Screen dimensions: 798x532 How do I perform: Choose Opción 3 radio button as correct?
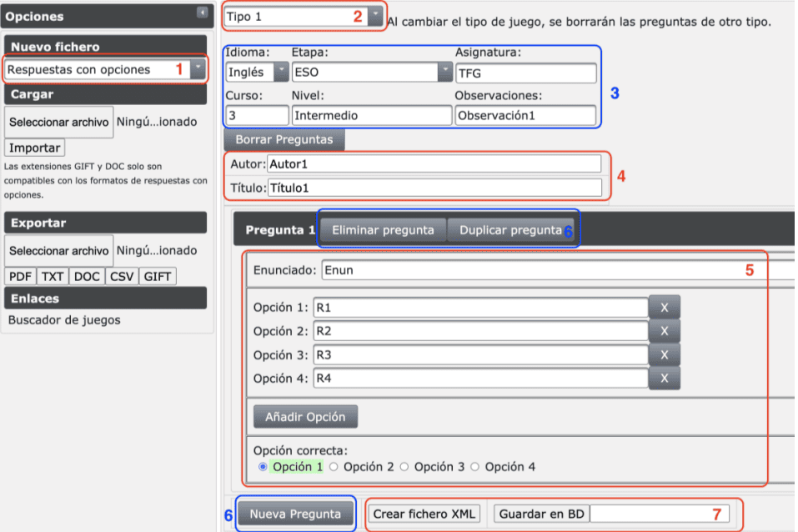pos(405,467)
